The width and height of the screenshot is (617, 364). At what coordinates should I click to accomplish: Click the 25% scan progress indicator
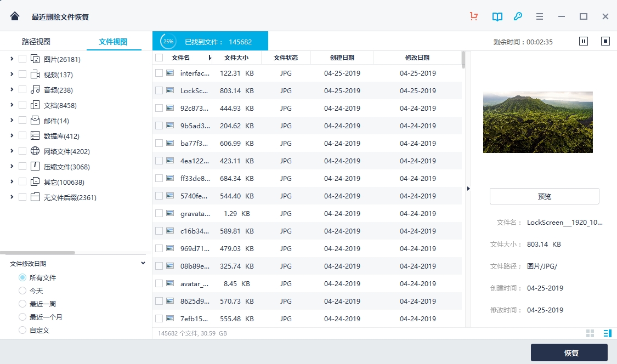click(168, 41)
